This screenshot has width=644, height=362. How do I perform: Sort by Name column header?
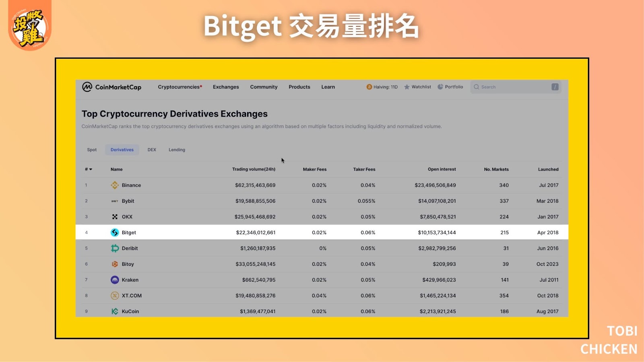pos(117,169)
